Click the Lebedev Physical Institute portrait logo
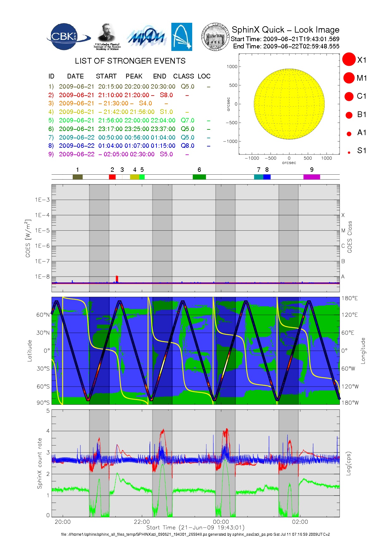Image resolution: width=392 pixels, height=555 pixels. [107, 36]
